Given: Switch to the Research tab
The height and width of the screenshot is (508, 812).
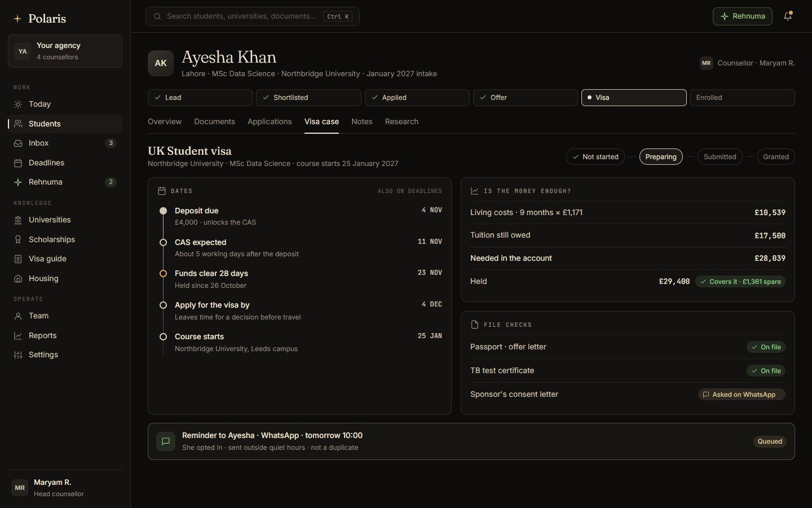Looking at the screenshot, I should point(401,122).
